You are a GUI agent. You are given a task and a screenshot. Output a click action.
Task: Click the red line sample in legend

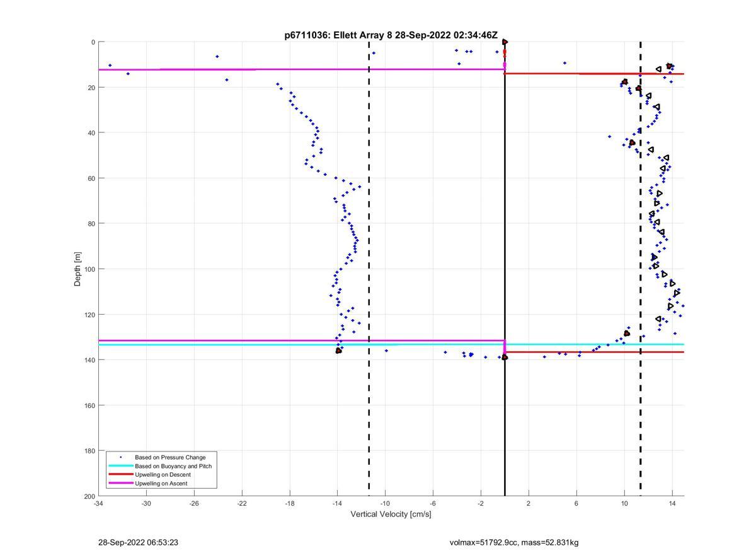coord(120,475)
